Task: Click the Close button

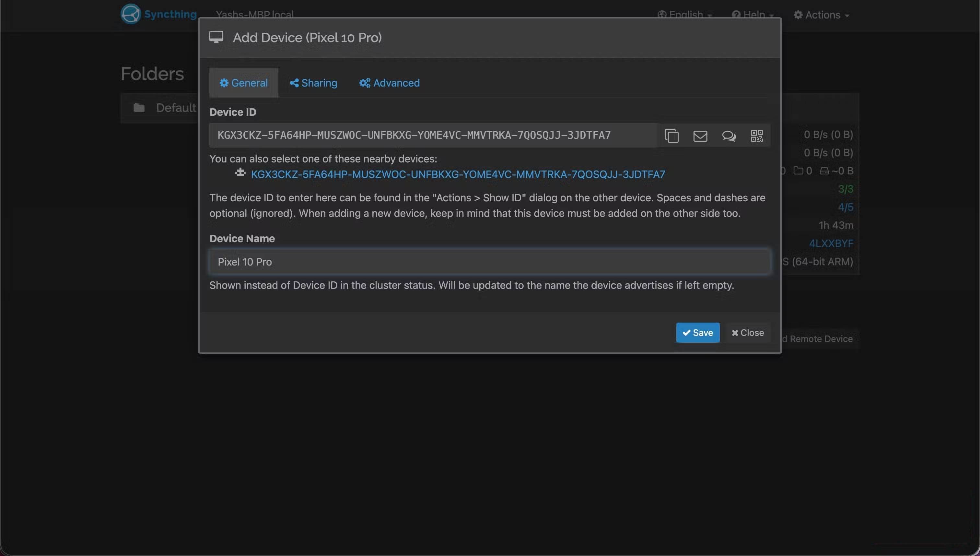Action: click(747, 333)
